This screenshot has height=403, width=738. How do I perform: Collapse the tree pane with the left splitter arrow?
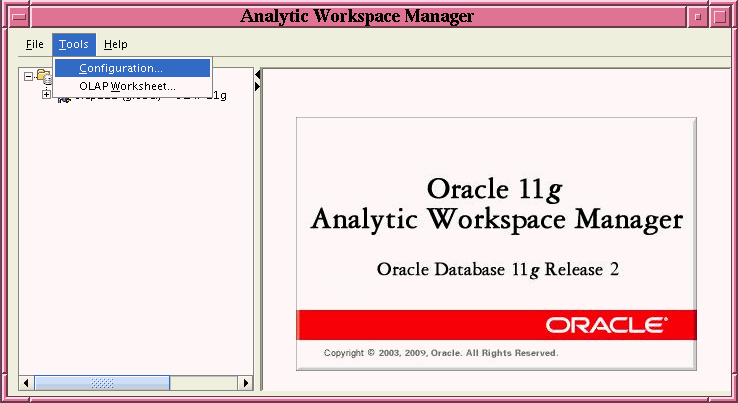pos(257,75)
